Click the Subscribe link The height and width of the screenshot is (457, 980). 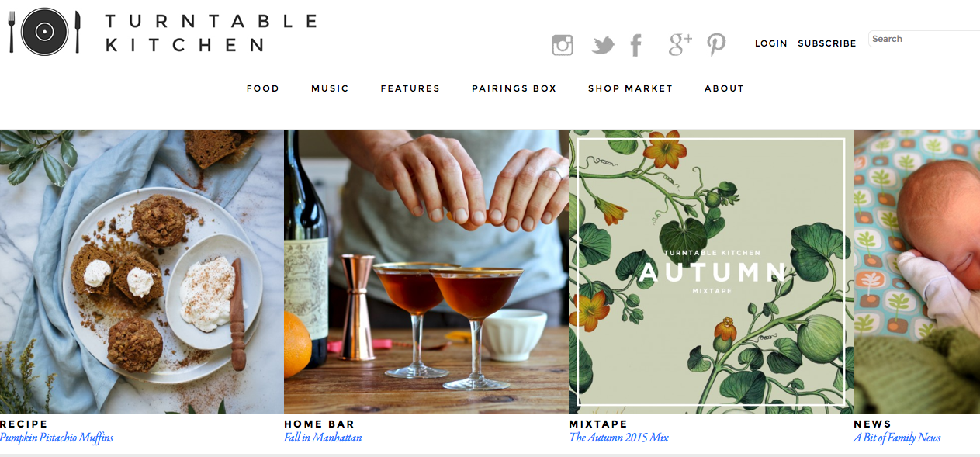(x=827, y=43)
